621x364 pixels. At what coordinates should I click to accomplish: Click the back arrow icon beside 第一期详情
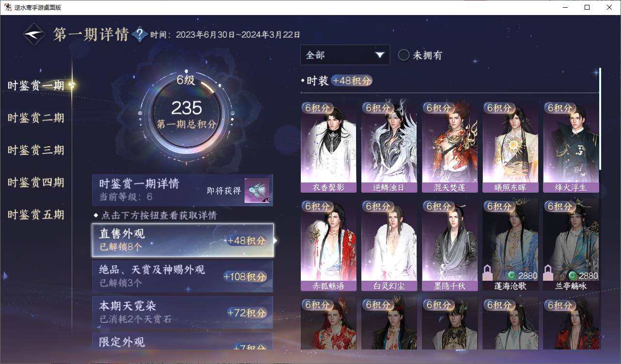coord(35,34)
